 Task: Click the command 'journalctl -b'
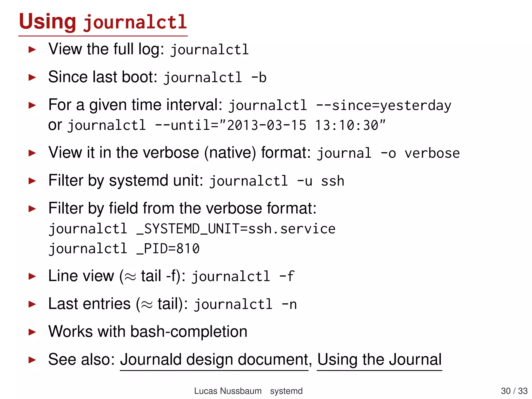[x=215, y=77]
